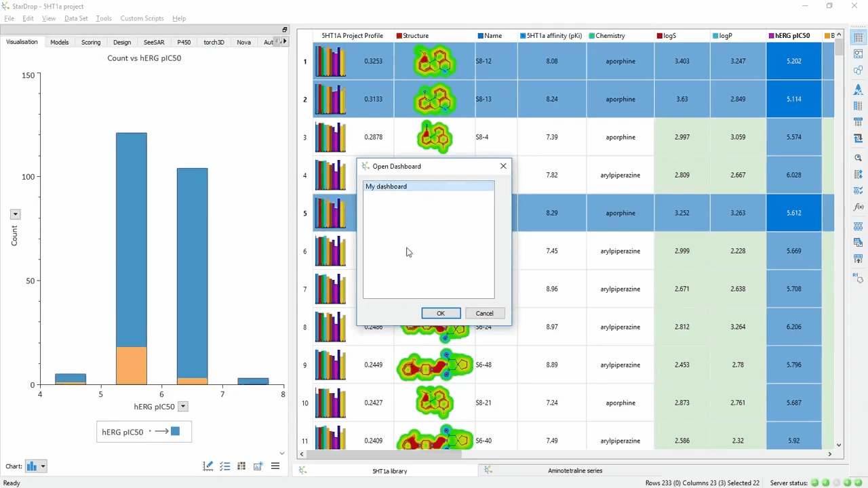Switch to the Scoring tab
Screen dimensions: 868x488
click(91, 42)
